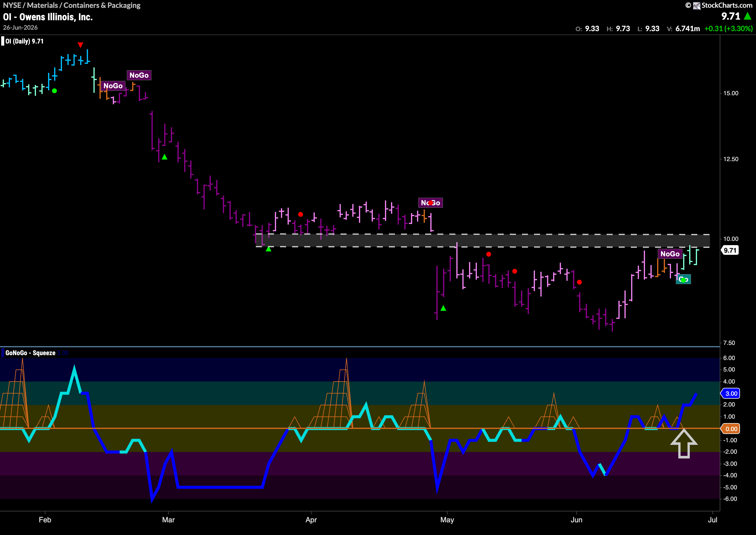
Task: Click the first red circle in May
Action: (x=489, y=254)
